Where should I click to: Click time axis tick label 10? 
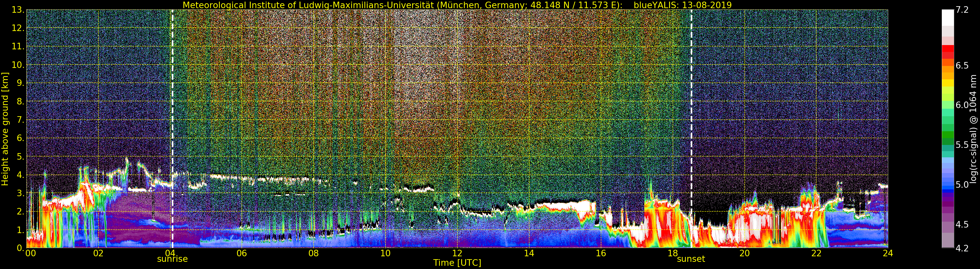[x=385, y=253]
